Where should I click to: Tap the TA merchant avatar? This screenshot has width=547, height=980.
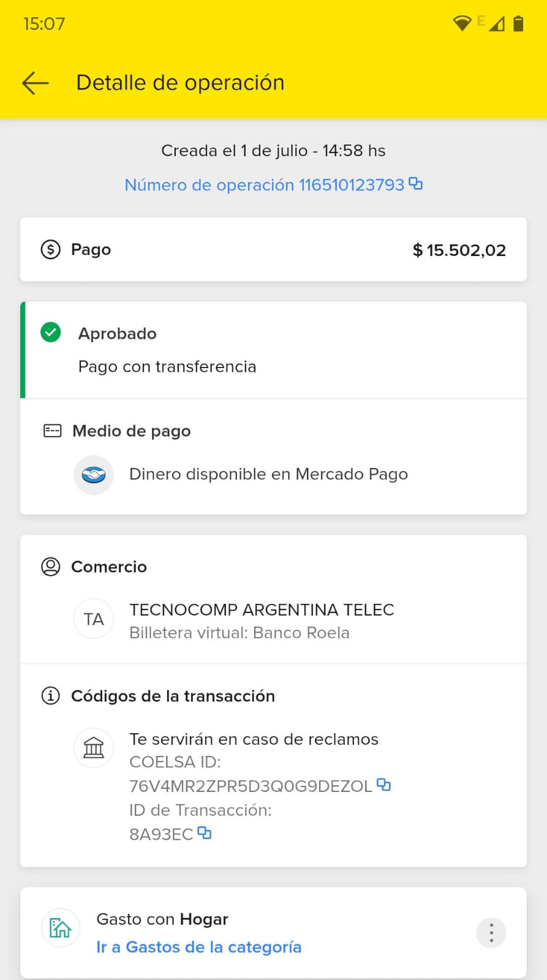pyautogui.click(x=94, y=619)
